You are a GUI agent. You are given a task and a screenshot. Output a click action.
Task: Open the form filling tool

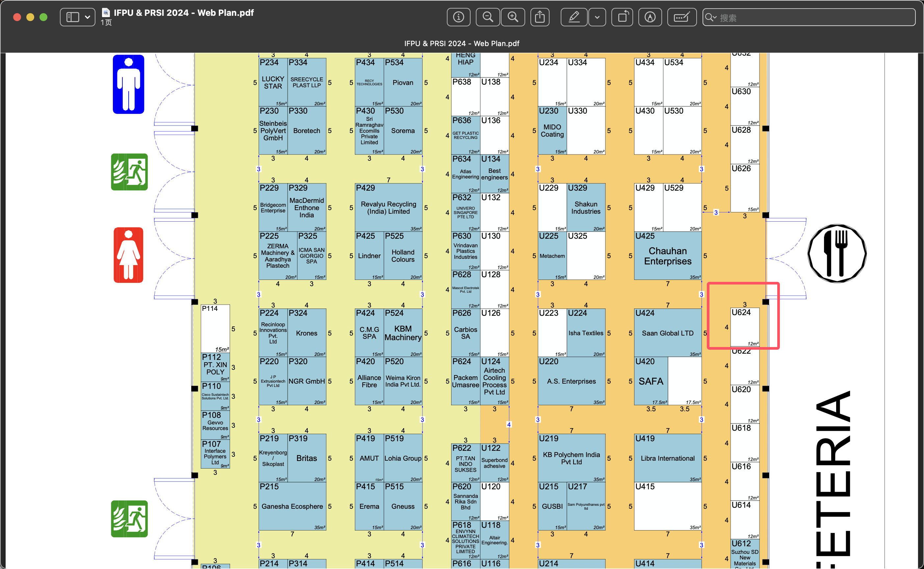682,17
